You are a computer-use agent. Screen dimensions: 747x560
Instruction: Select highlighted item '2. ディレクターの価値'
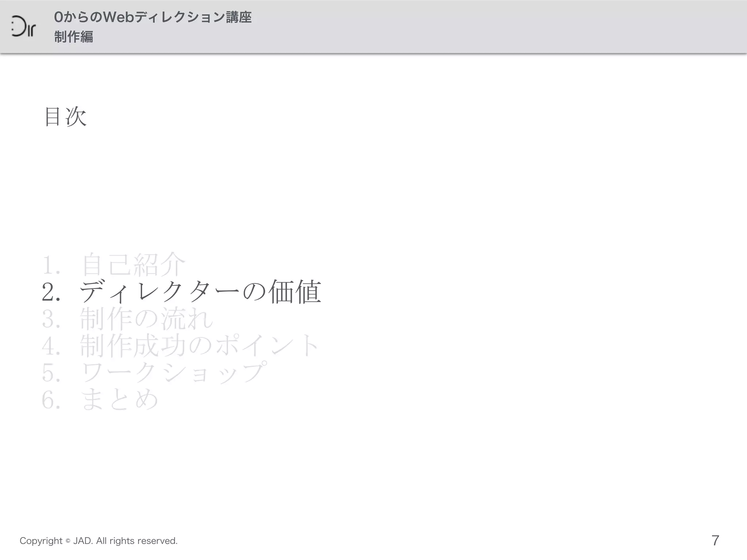tap(182, 292)
